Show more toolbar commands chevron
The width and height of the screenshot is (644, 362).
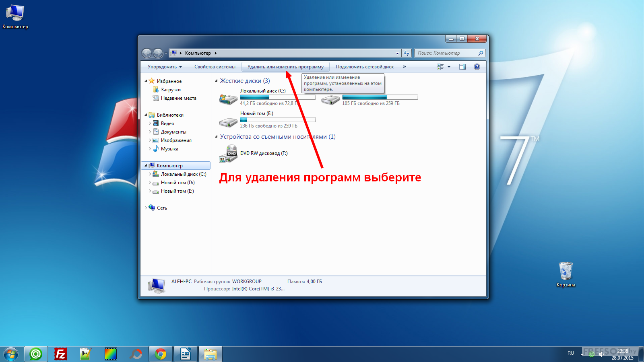[x=404, y=67]
